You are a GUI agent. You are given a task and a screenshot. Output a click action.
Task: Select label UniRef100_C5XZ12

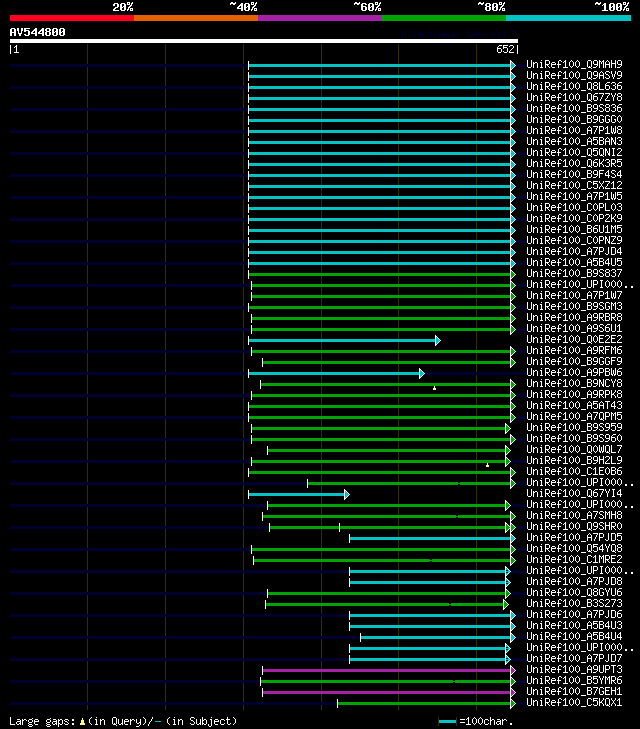(574, 186)
